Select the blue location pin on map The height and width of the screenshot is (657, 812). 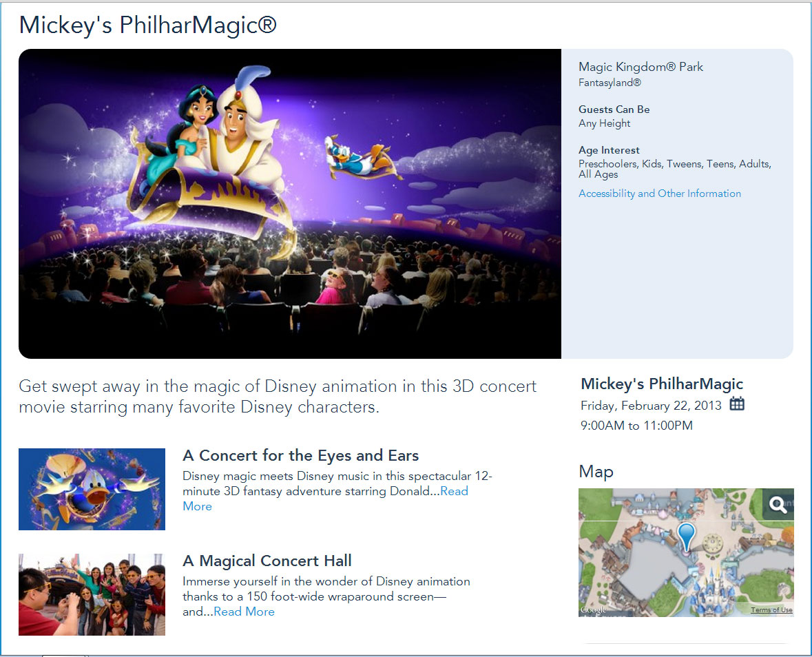pos(686,537)
